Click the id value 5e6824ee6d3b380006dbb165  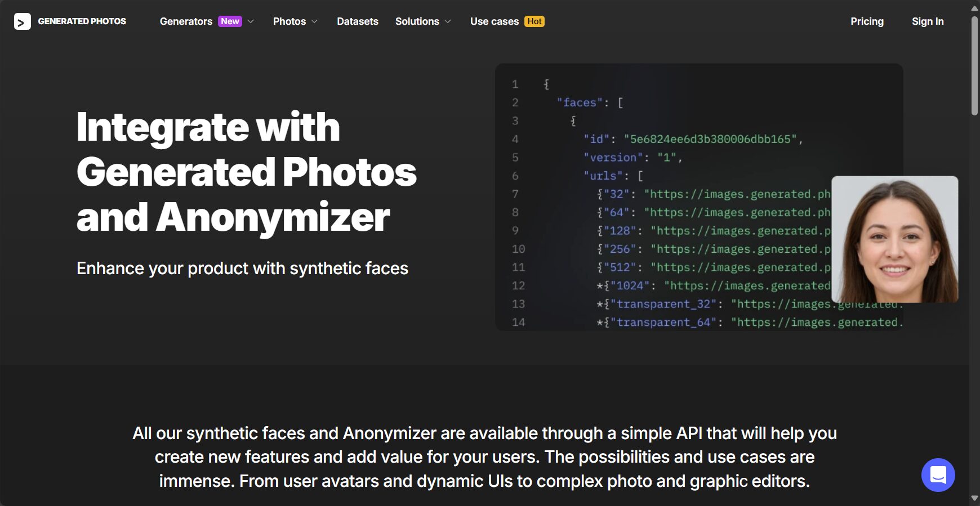(710, 139)
